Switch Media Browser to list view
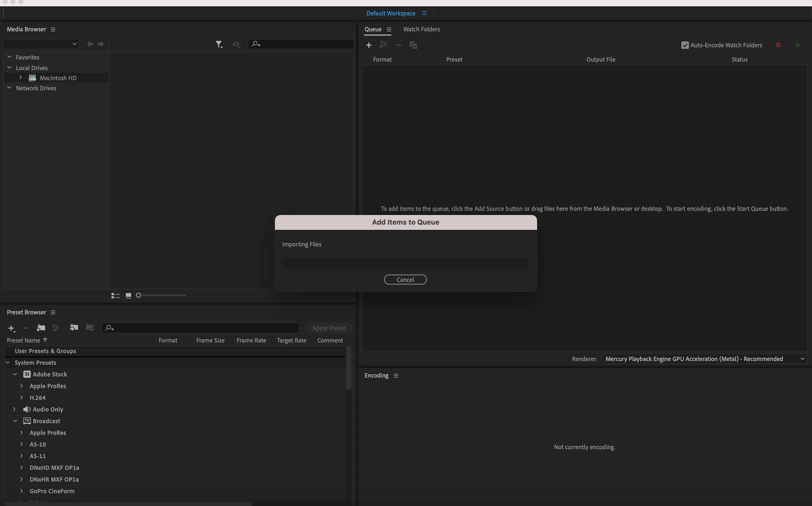 pyautogui.click(x=115, y=295)
